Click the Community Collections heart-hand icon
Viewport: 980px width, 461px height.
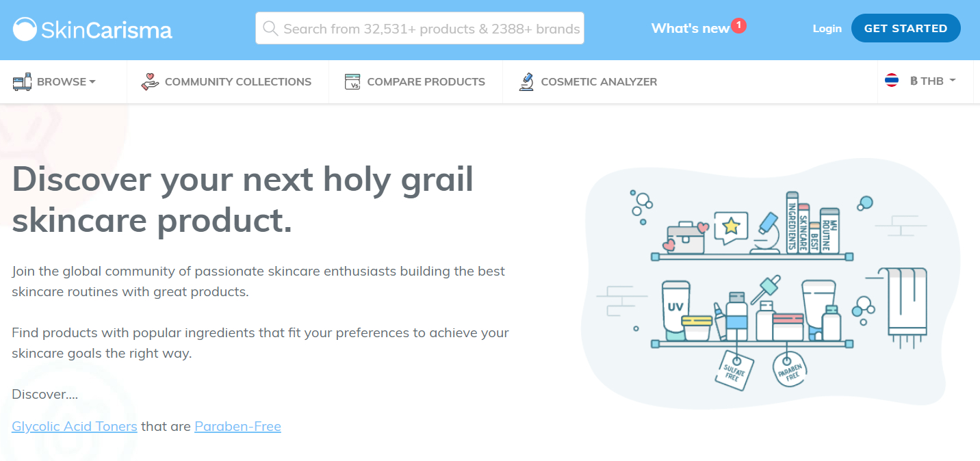click(150, 82)
